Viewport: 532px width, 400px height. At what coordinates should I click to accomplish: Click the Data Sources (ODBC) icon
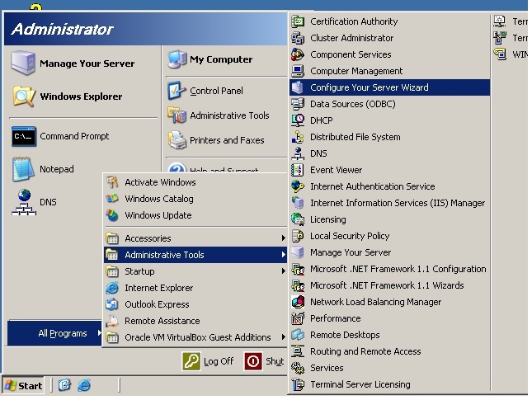[298, 104]
